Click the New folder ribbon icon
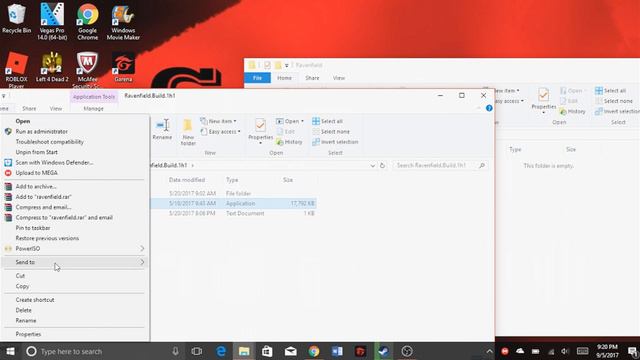 point(188,132)
